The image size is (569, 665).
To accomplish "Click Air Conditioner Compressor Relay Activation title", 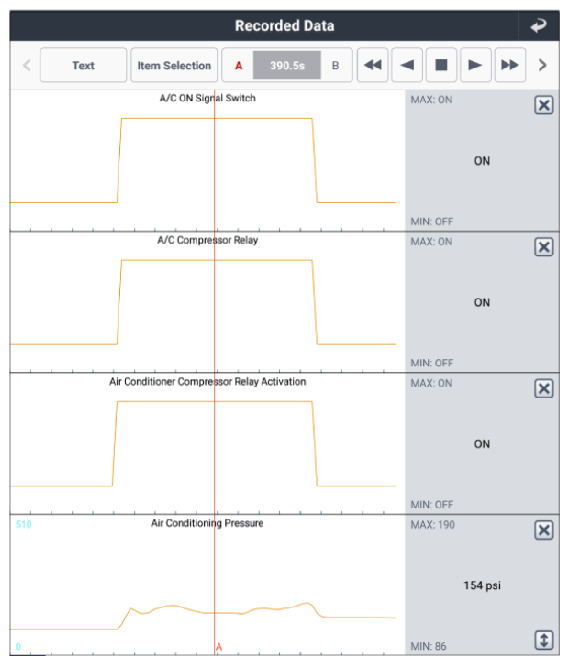I will point(208,382).
